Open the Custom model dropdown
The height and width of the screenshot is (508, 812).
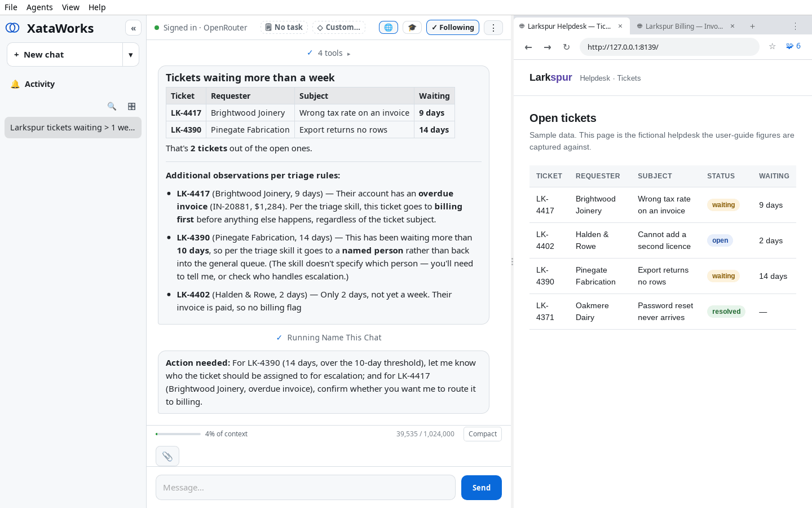coord(338,27)
